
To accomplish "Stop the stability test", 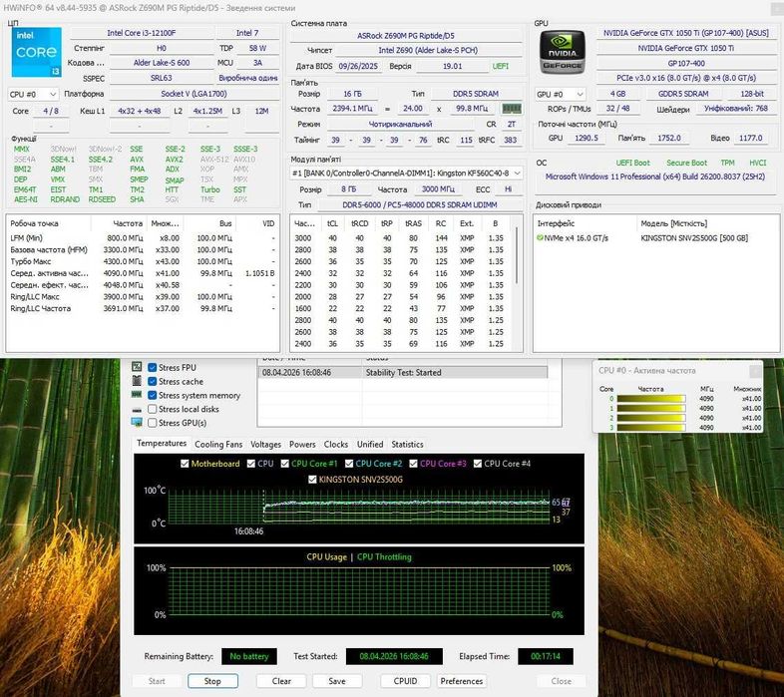I will point(212,681).
